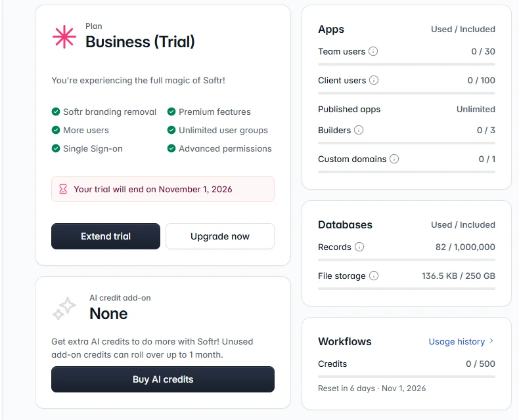Click the Records usage progress bar
519x420 pixels.
407,260
